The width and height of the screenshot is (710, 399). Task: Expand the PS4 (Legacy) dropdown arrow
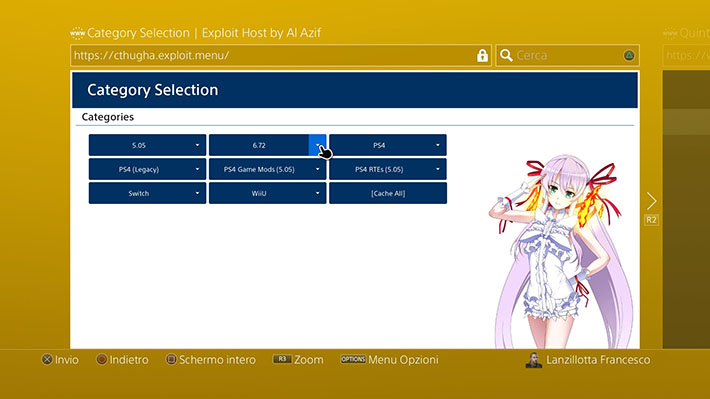click(197, 169)
